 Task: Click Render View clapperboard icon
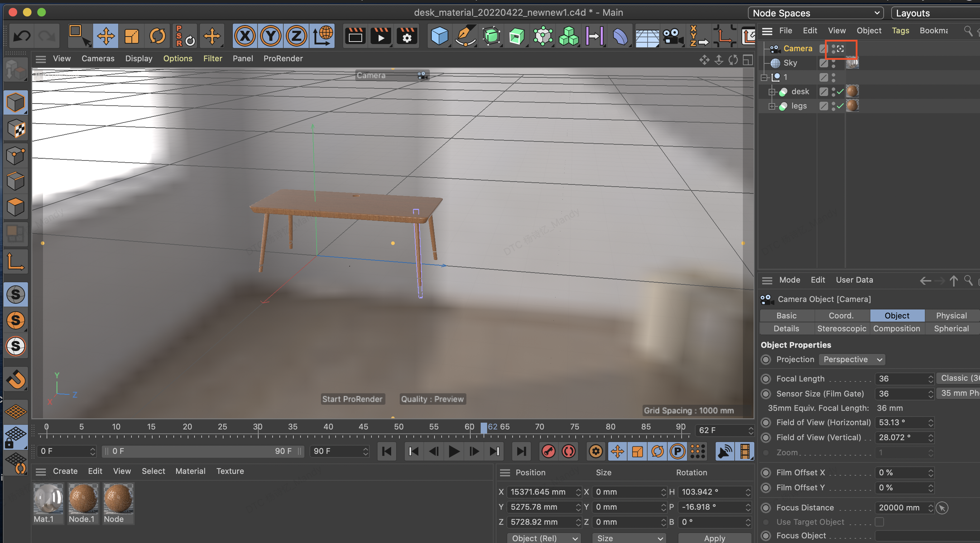coord(355,36)
